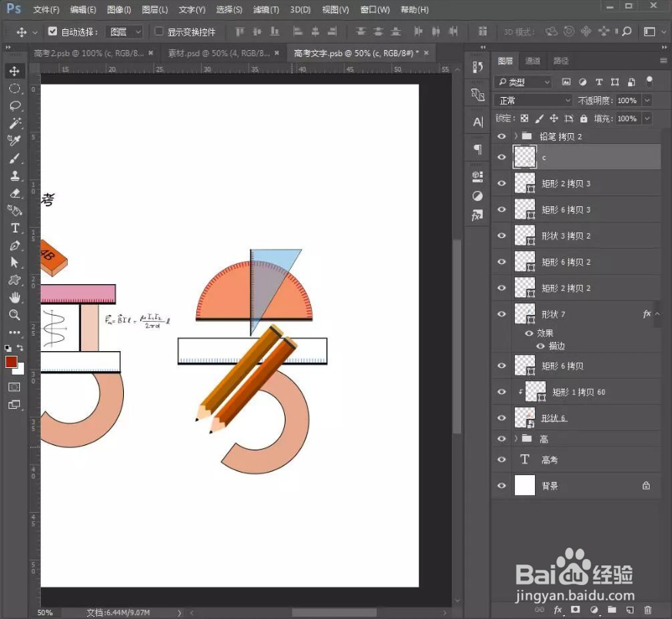This screenshot has width=672, height=619.
Task: Switch to the 通道 panel tab
Action: pos(533,61)
